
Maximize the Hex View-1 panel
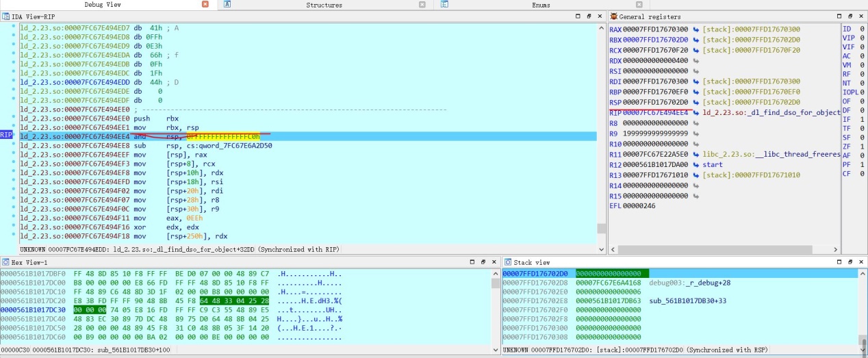point(472,262)
